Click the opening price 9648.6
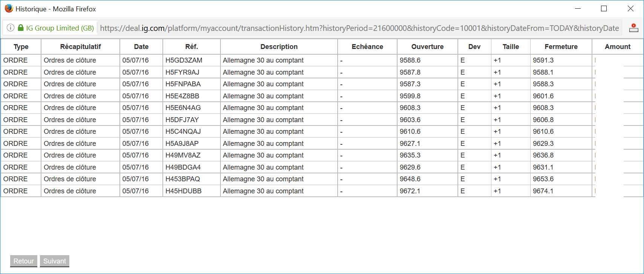Image resolution: width=644 pixels, height=274 pixels. pyautogui.click(x=410, y=179)
